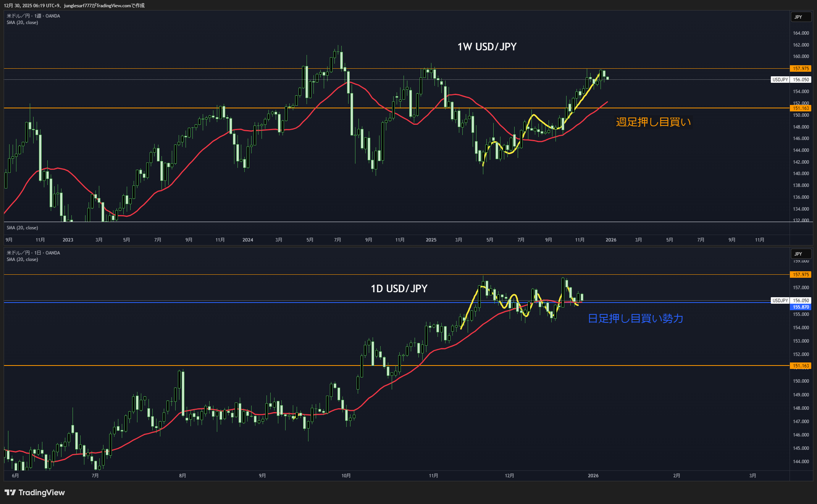Image resolution: width=817 pixels, height=504 pixels.
Task: Click orange 157.975 price label on weekly chart
Action: point(801,69)
